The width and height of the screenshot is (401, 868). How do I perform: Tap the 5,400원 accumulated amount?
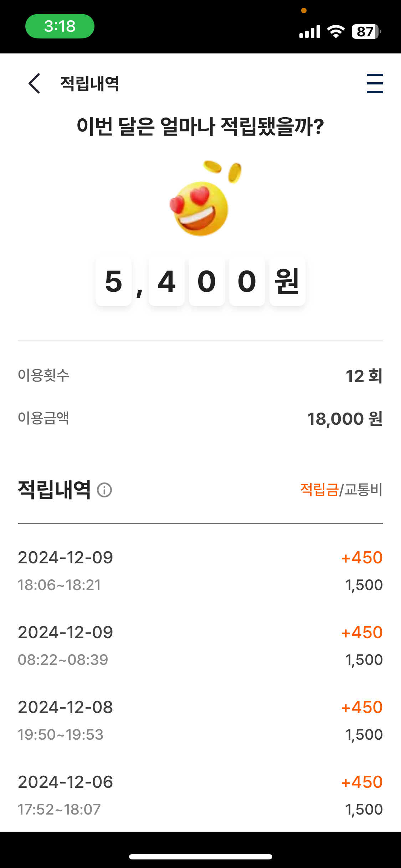pyautogui.click(x=200, y=281)
